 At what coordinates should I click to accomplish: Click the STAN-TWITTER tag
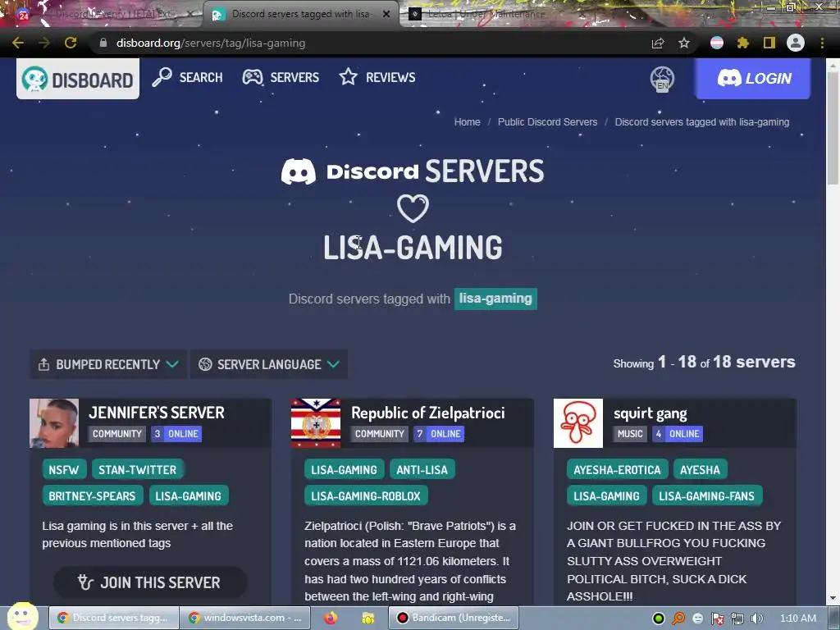tap(137, 470)
